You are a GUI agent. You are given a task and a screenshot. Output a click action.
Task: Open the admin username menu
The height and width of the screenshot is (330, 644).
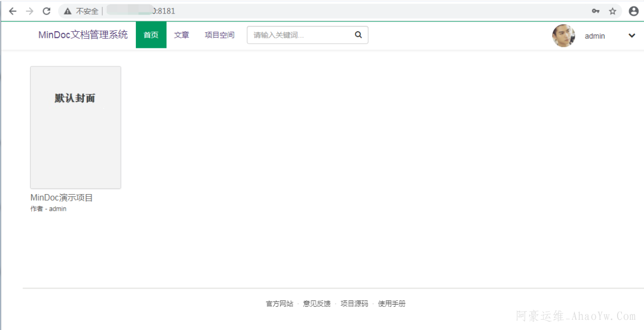[x=594, y=36]
